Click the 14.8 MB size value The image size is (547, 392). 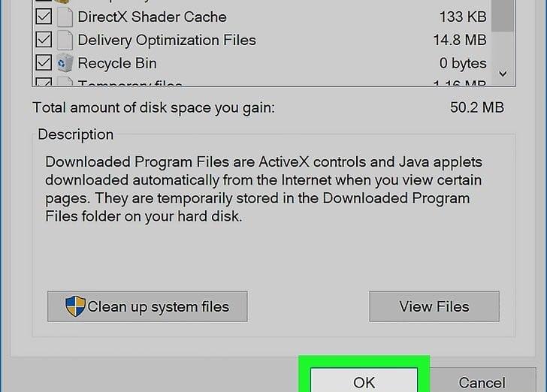point(460,40)
